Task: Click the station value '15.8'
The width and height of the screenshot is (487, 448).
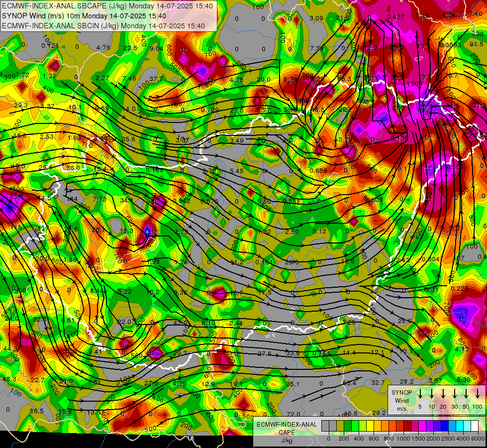Action: 65,412
